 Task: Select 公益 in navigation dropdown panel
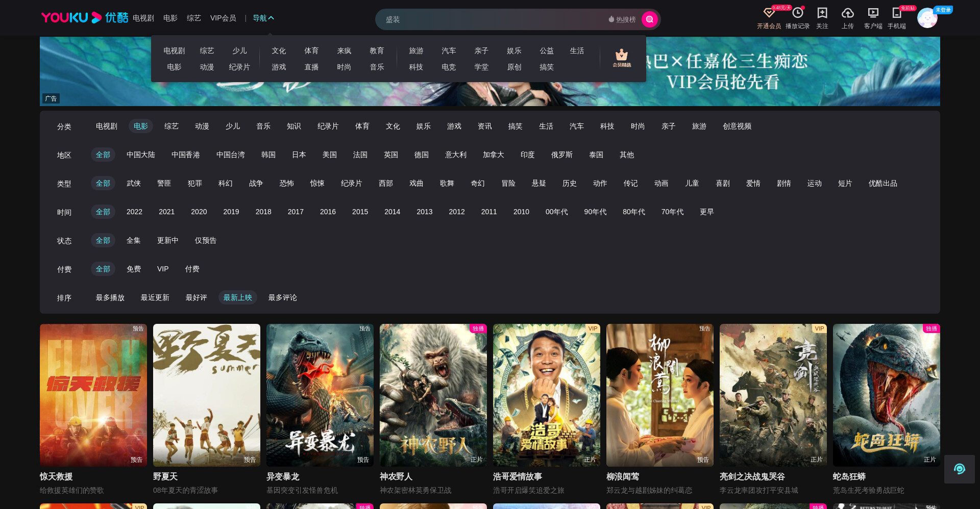[x=547, y=50]
